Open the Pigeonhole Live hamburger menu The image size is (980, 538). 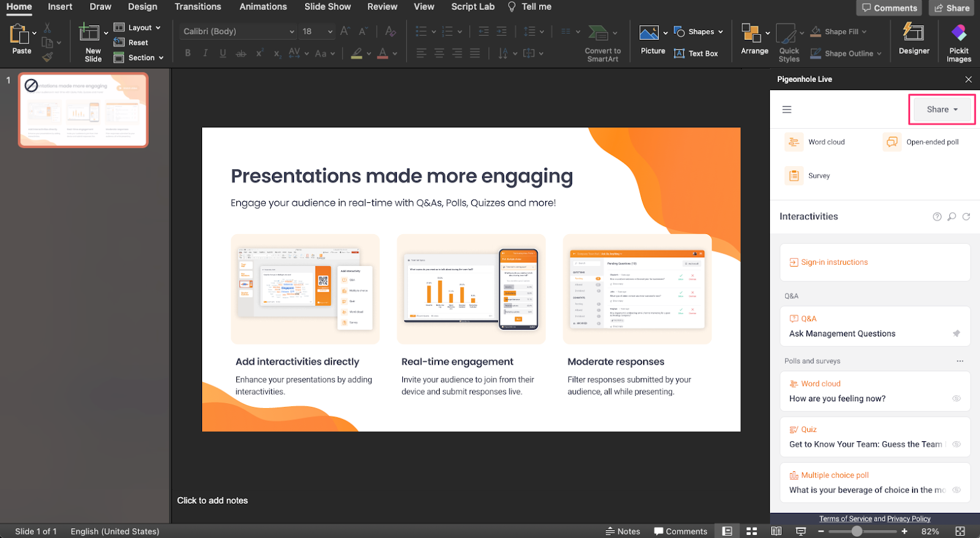click(787, 110)
